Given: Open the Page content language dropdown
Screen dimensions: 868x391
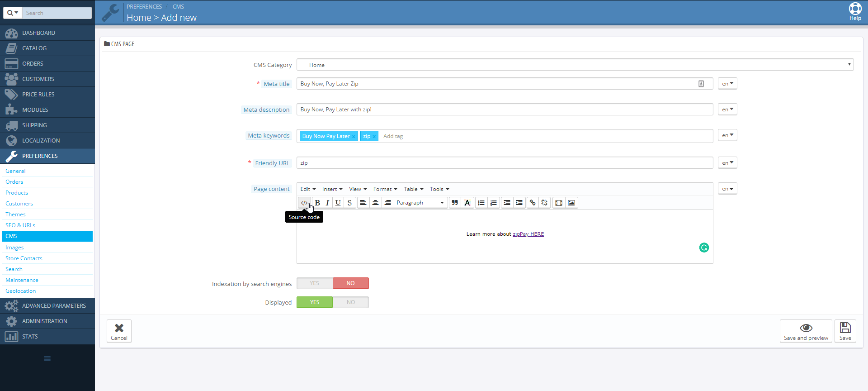Looking at the screenshot, I should click(x=727, y=189).
